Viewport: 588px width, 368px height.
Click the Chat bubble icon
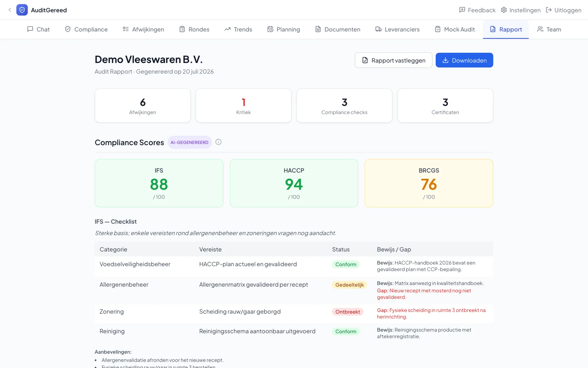coord(30,29)
